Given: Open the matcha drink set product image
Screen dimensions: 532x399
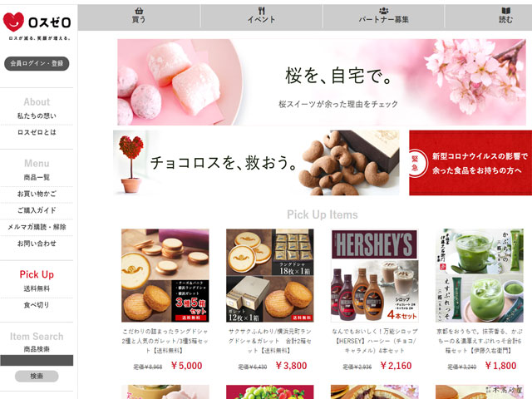Looking at the screenshot, I should [x=480, y=275].
